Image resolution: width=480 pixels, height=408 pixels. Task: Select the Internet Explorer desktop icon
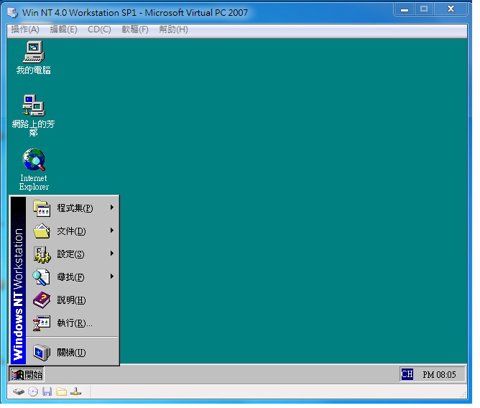pyautogui.click(x=34, y=170)
